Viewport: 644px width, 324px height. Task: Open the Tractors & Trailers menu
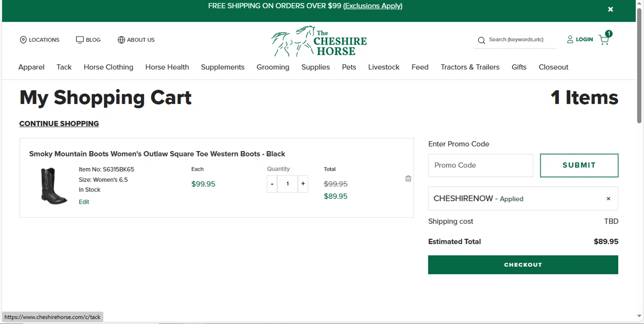[470, 67]
